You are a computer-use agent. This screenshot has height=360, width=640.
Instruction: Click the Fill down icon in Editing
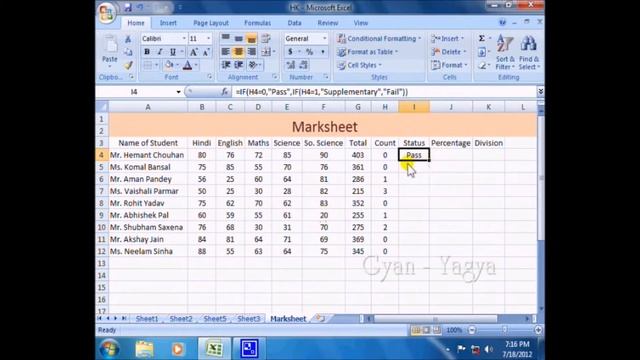[482, 52]
